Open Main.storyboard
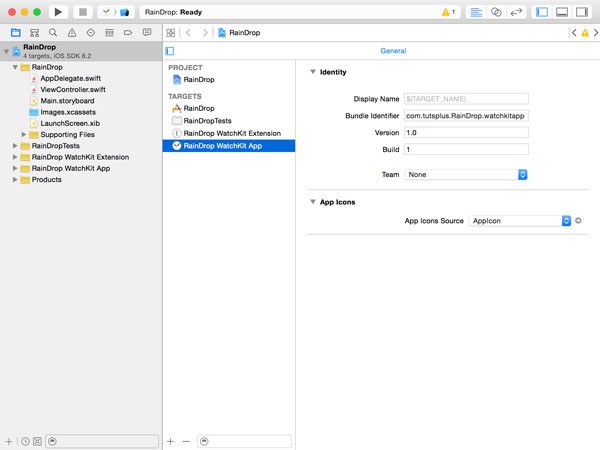This screenshot has height=450, width=600. tap(67, 101)
